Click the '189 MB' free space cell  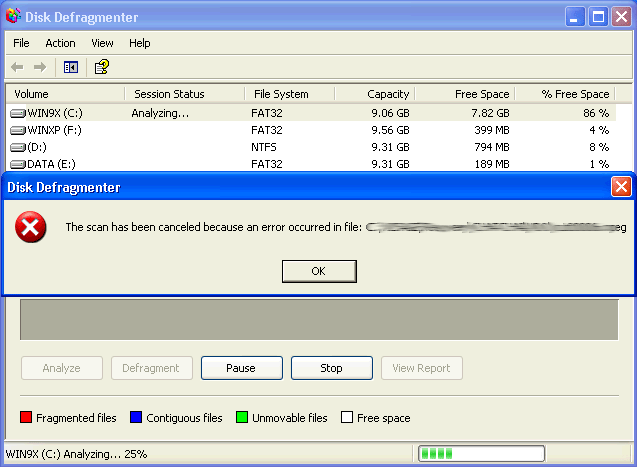point(492,164)
